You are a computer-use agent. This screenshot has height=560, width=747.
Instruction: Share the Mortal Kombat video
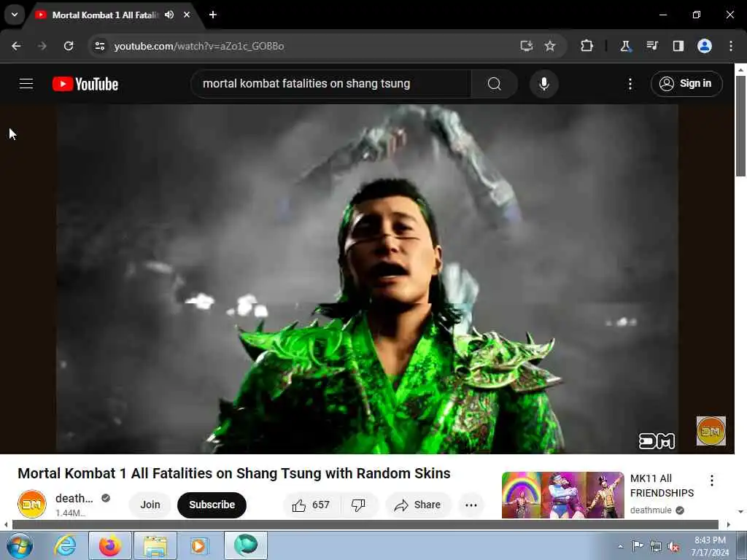pyautogui.click(x=418, y=505)
